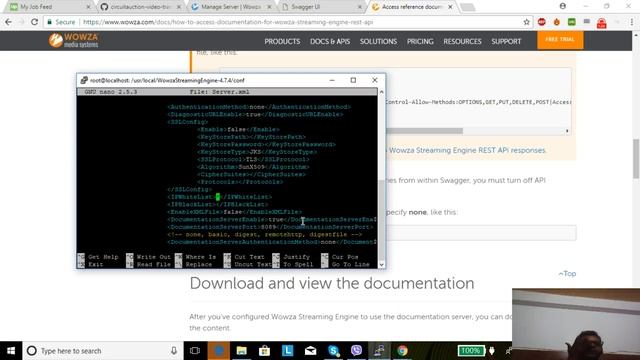This screenshot has width=640, height=360.
Task: Click the Cortana microphone icon
Action: [x=174, y=351]
